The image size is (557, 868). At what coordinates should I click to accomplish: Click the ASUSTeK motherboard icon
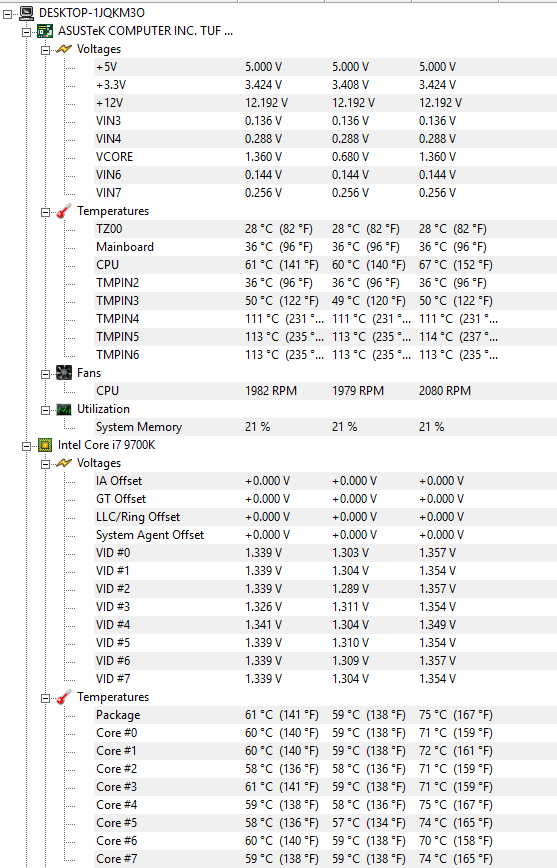(x=45, y=31)
